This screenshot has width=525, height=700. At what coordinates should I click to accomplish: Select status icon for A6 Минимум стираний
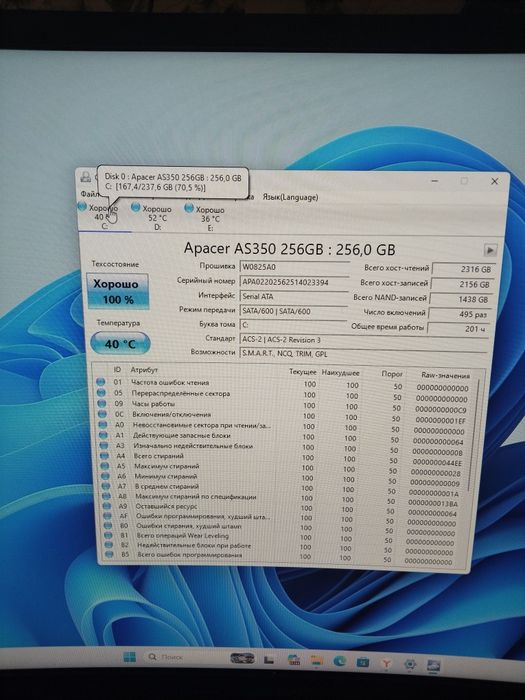click(105, 476)
